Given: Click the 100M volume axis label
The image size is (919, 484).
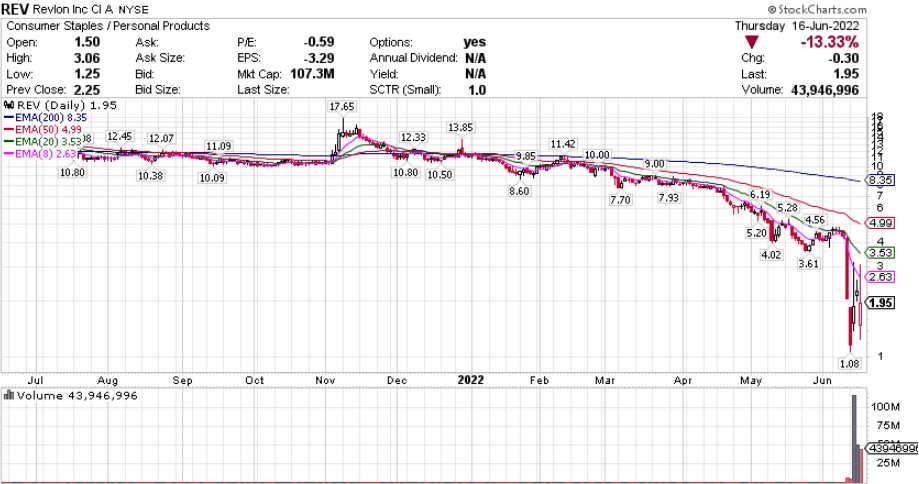Looking at the screenshot, I should click(x=886, y=406).
